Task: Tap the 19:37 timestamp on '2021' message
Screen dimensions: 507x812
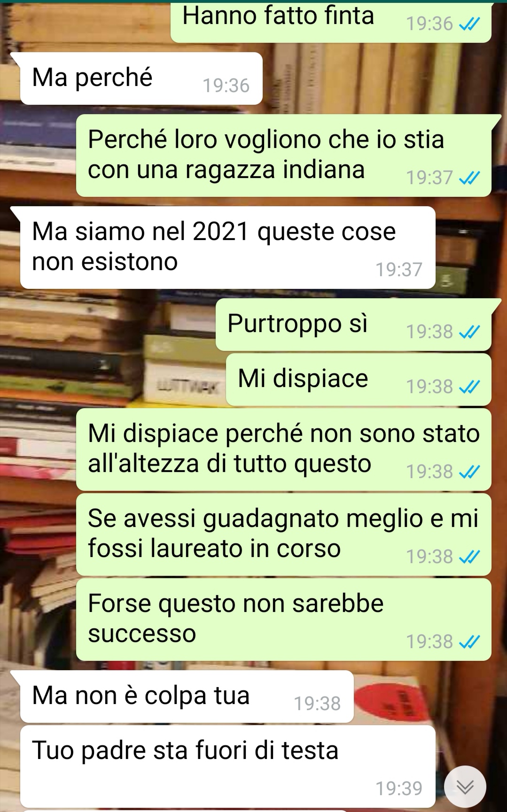Action: tap(399, 270)
